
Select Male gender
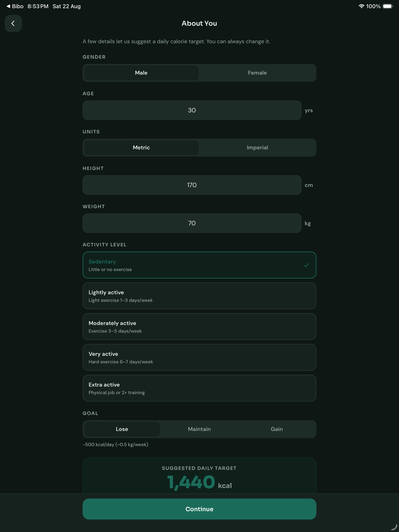(x=141, y=73)
